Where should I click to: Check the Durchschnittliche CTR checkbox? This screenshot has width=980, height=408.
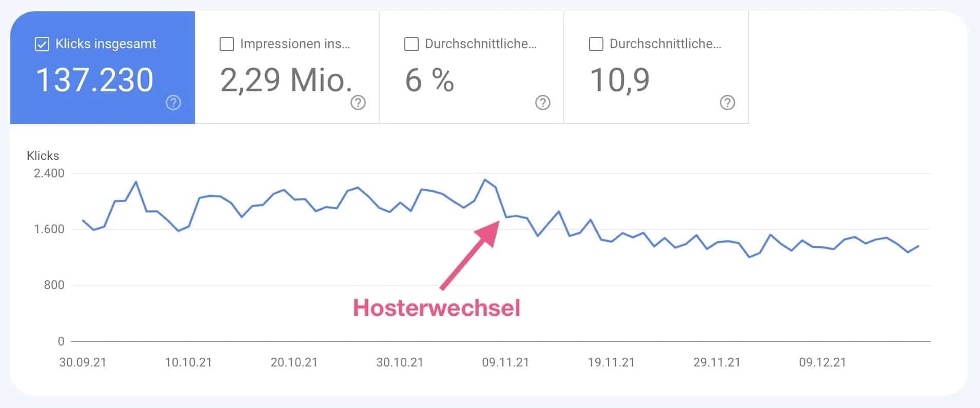pos(411,45)
